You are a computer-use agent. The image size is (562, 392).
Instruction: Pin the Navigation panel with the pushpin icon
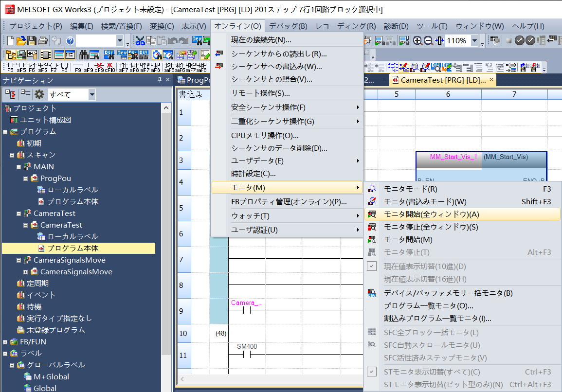(x=160, y=80)
